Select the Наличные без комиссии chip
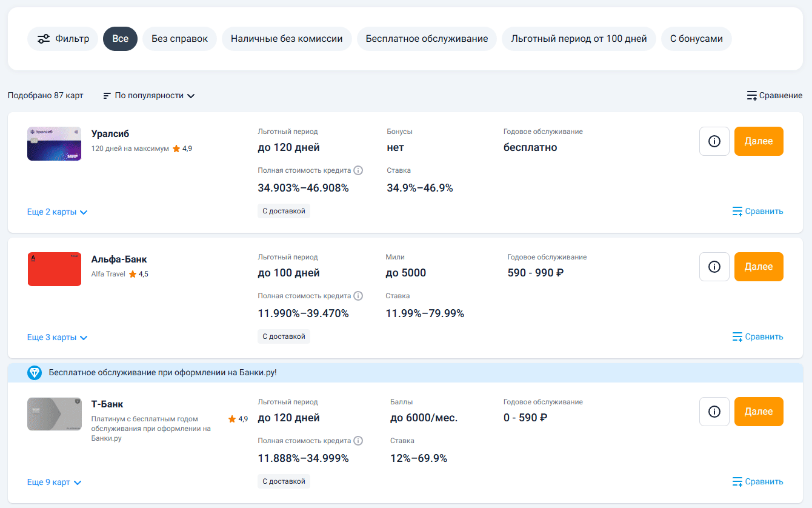The height and width of the screenshot is (508, 812). point(287,39)
